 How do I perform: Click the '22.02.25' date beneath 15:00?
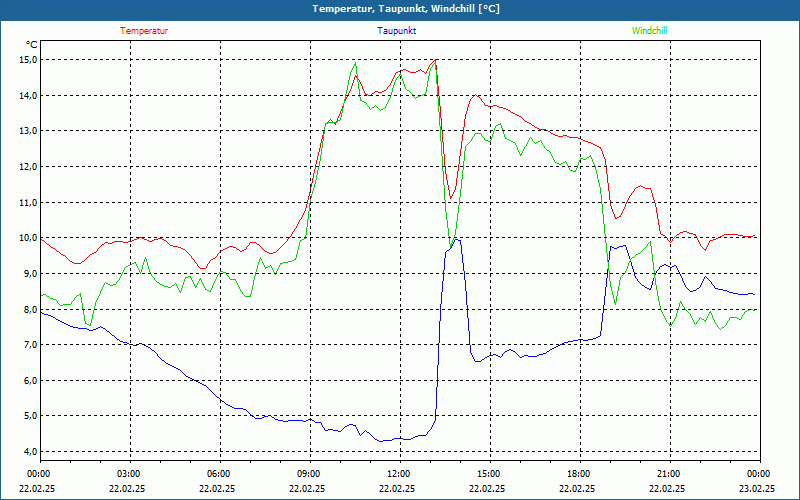[487, 488]
